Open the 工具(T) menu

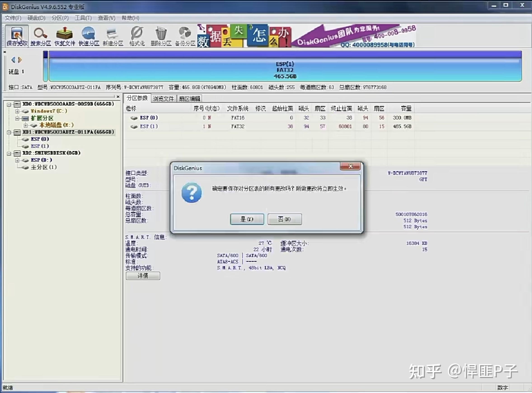click(x=83, y=18)
